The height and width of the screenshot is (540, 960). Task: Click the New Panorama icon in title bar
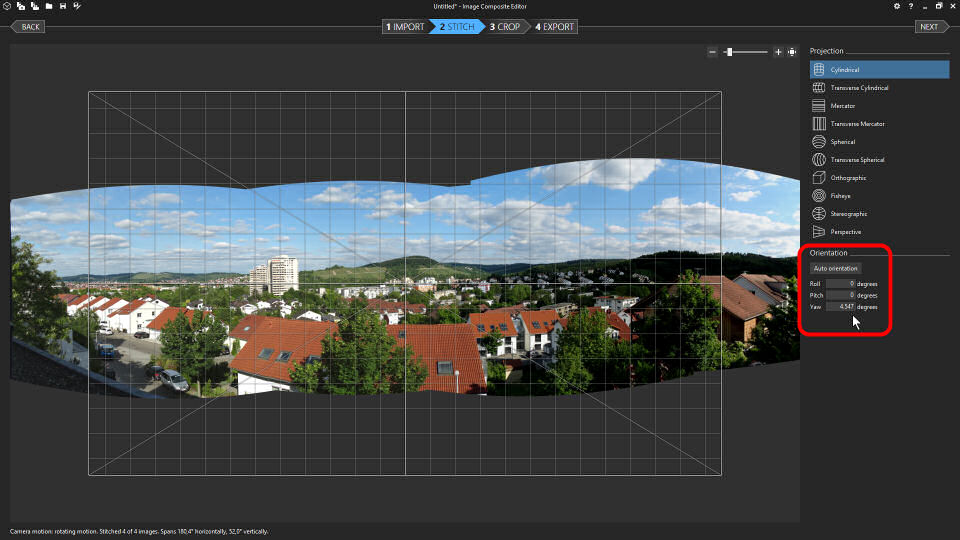click(8, 6)
